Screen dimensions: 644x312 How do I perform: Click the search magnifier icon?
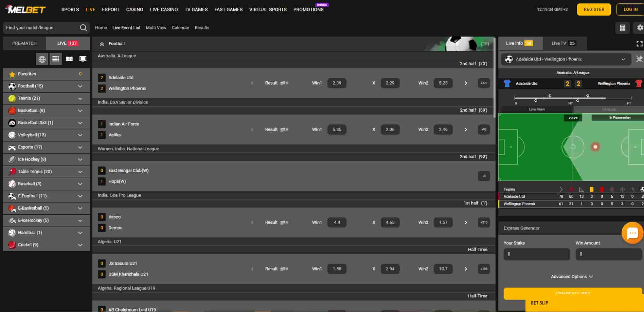click(x=83, y=28)
